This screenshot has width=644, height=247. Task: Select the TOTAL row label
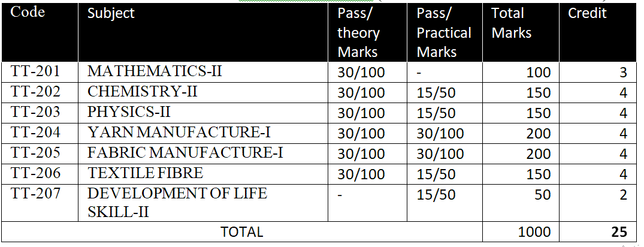click(241, 232)
